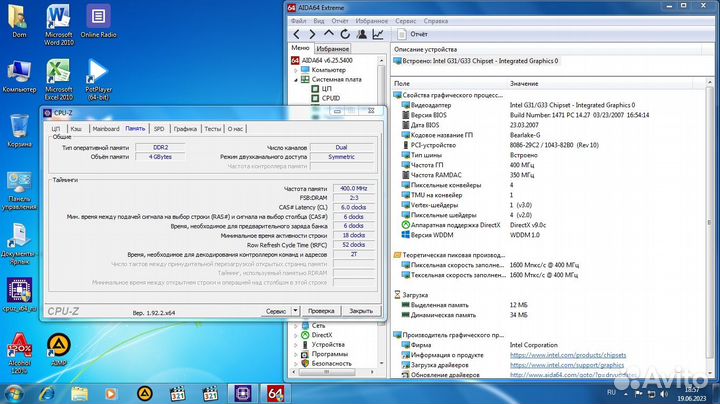Open CPU-Z Mainboard tab

pos(106,129)
